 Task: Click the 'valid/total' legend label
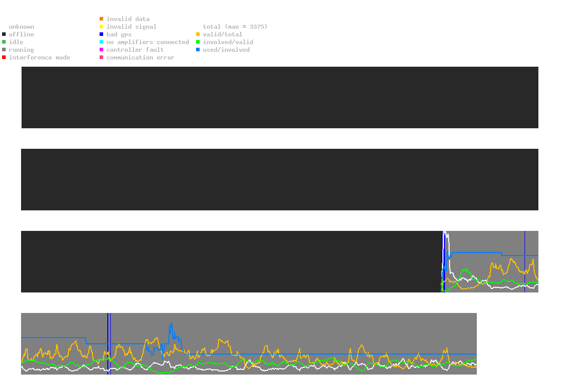[x=223, y=34]
